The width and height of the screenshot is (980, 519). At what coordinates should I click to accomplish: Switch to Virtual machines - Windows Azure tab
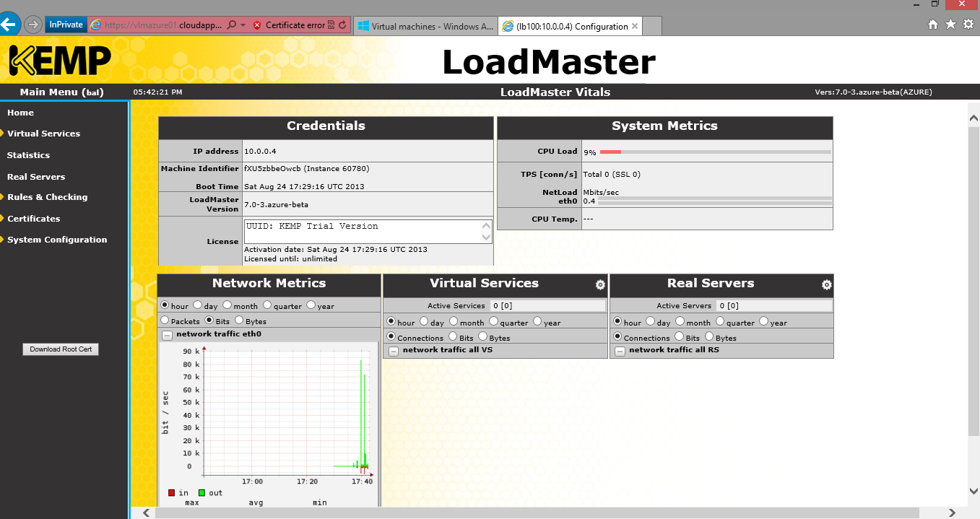point(425,26)
